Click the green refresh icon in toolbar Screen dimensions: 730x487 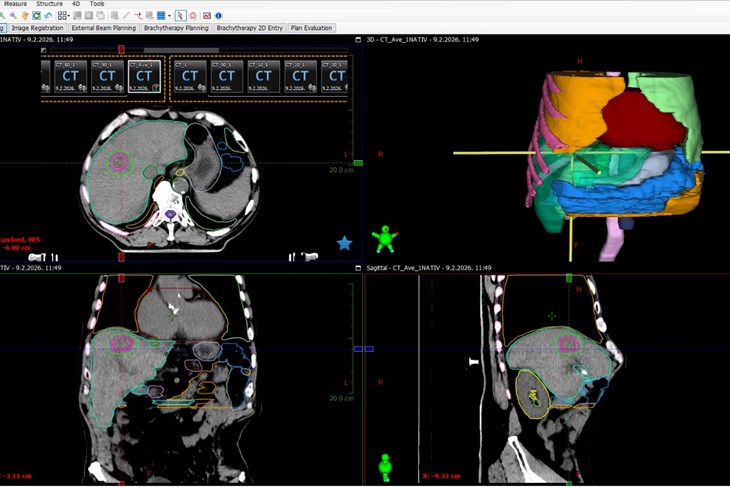click(37, 16)
